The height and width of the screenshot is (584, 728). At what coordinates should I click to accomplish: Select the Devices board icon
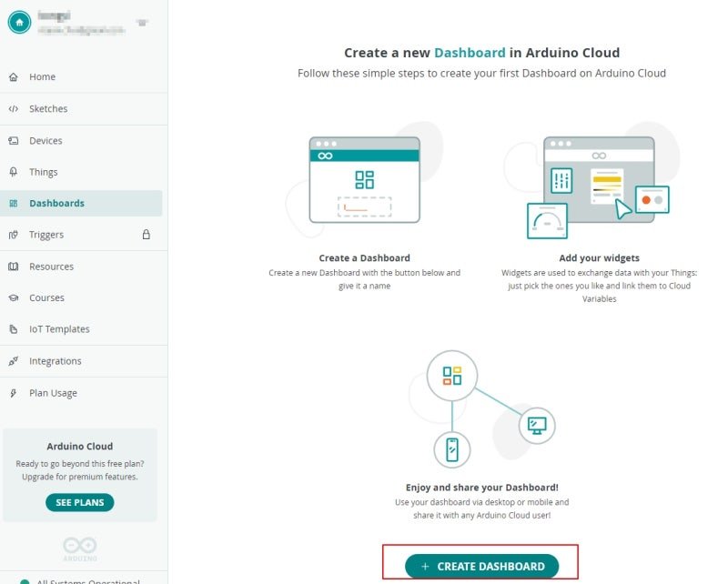click(x=14, y=140)
